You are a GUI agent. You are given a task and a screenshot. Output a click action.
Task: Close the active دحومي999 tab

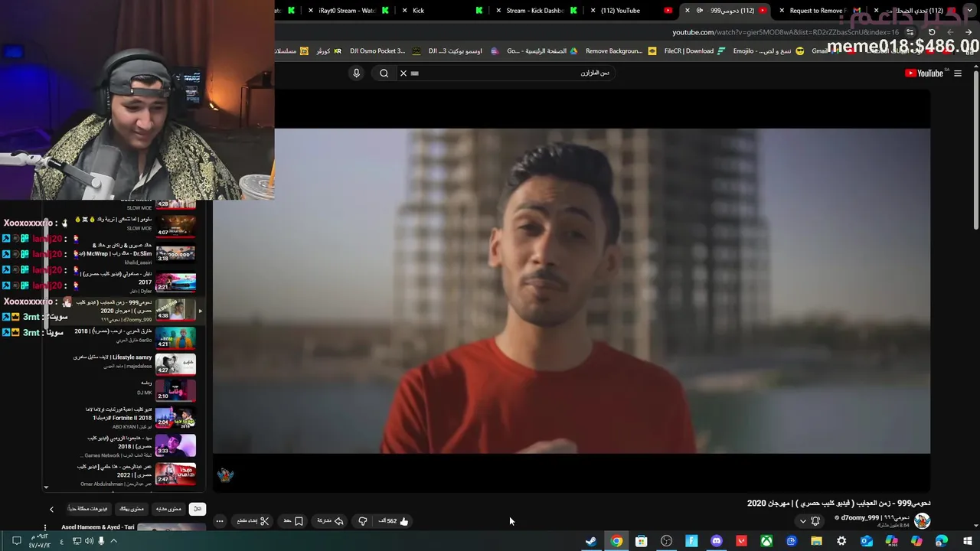[x=688, y=11]
